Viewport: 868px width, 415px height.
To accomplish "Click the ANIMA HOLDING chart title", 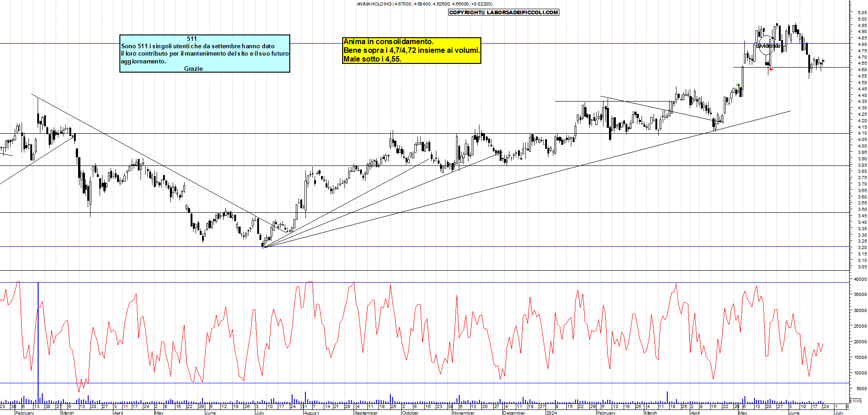I will 425,4.
